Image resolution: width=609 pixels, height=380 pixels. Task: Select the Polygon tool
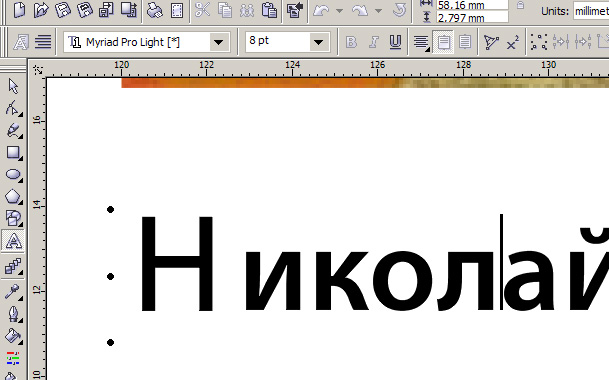click(13, 196)
